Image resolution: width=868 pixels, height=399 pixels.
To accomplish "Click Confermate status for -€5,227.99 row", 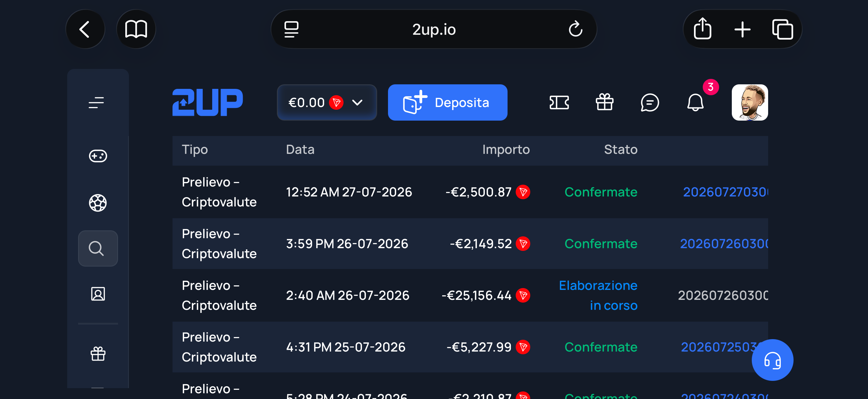I will (x=601, y=347).
